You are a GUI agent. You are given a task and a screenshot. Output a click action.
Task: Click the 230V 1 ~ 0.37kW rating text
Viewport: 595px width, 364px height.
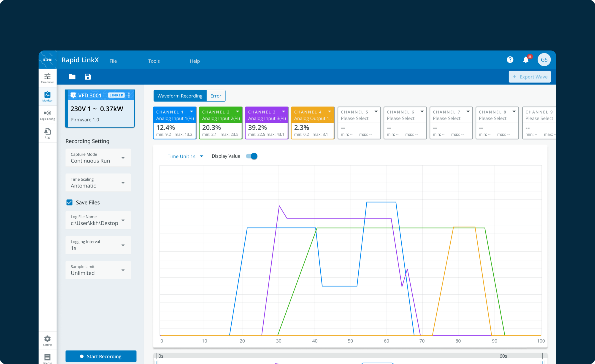97,109
